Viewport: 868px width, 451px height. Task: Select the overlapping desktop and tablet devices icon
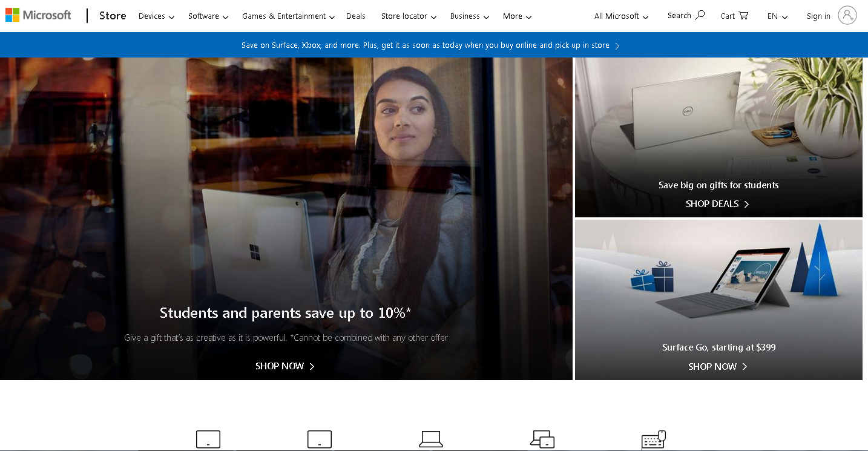click(x=542, y=439)
